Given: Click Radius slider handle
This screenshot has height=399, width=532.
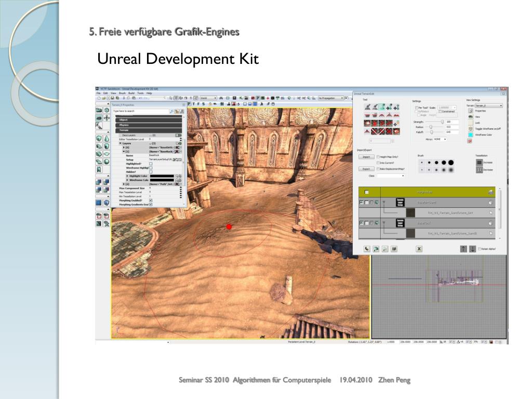Looking at the screenshot, I should pos(431,127).
